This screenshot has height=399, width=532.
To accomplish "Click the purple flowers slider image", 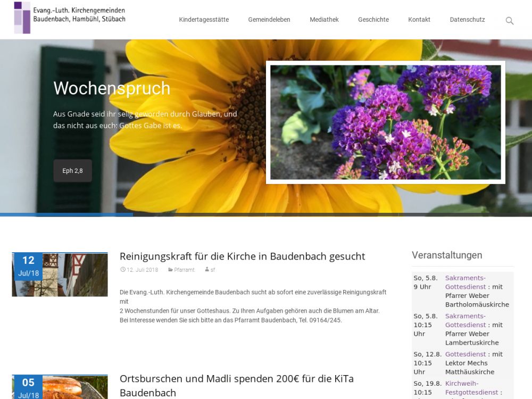I will [x=385, y=122].
